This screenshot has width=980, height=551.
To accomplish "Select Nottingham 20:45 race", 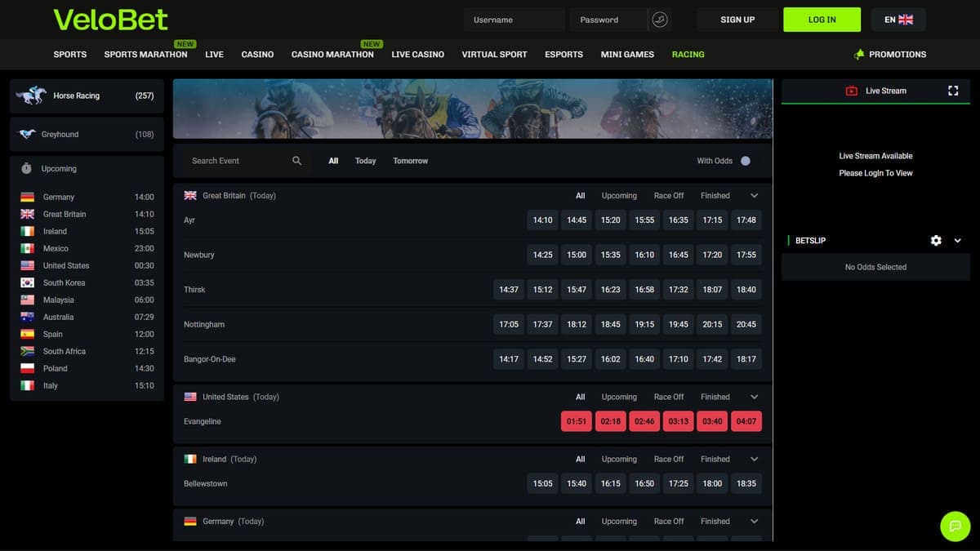I will [x=746, y=324].
